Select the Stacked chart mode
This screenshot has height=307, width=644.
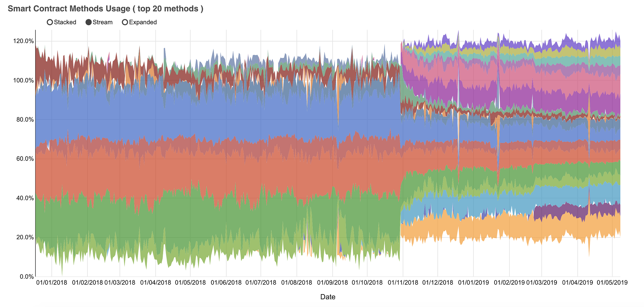(x=62, y=22)
